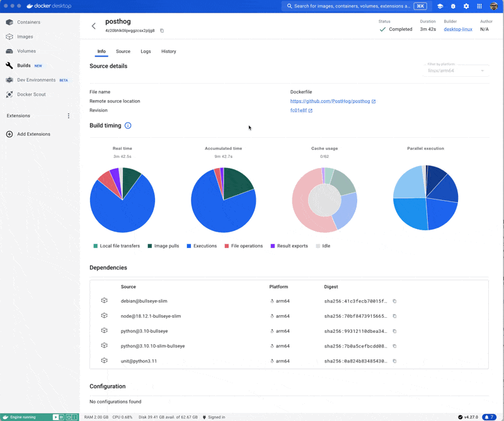Click the desktop-linux builder link
Viewport: 504px width, 421px height.
[x=458, y=30]
